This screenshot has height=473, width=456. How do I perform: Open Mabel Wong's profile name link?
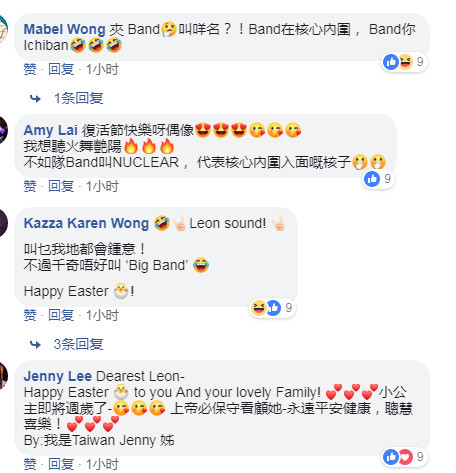tap(65, 29)
